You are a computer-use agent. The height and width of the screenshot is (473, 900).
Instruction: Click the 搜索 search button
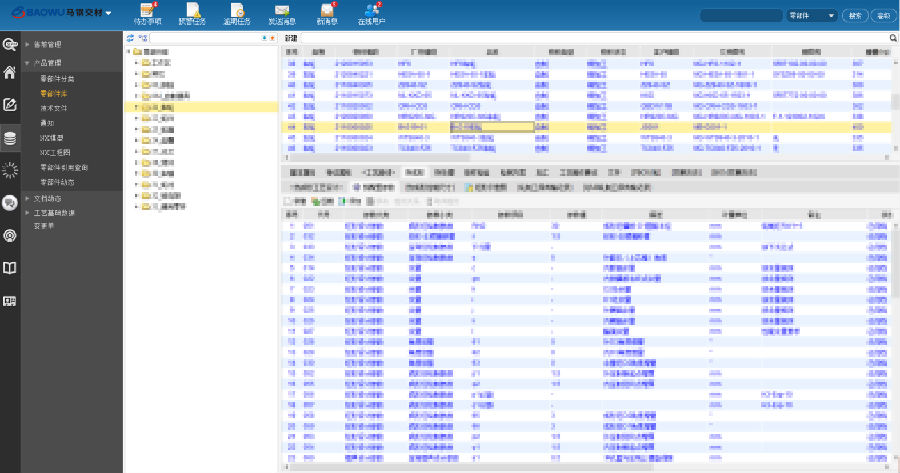point(855,16)
